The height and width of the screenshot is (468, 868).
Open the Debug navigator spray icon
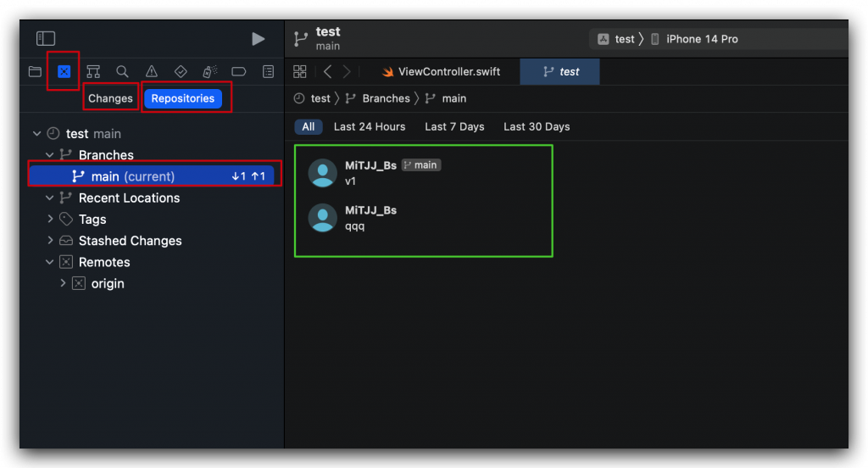(210, 71)
